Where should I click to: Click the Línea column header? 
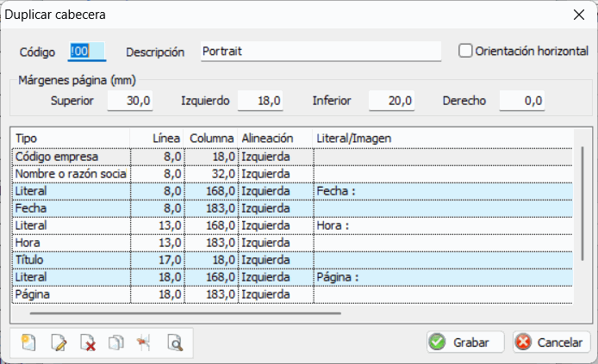[x=157, y=139]
